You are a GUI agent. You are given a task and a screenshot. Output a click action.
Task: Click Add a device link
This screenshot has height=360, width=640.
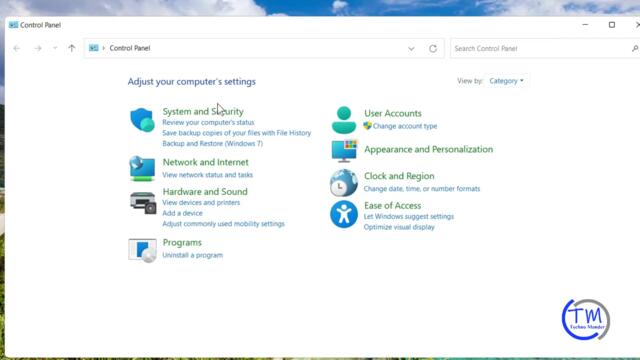click(x=182, y=213)
